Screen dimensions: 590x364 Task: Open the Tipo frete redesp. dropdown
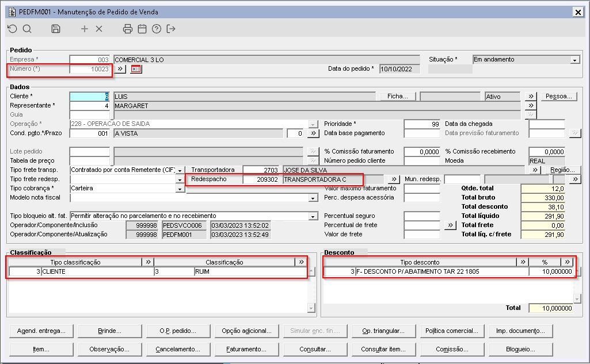click(x=180, y=180)
